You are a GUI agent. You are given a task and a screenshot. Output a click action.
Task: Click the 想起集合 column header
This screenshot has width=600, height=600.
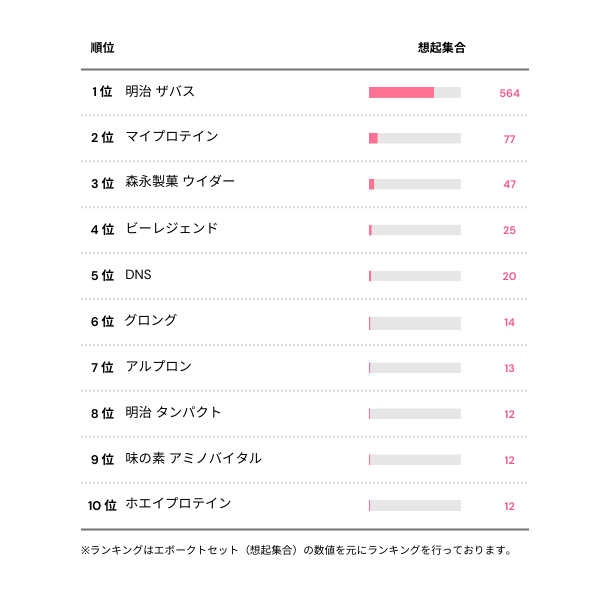[x=441, y=48]
